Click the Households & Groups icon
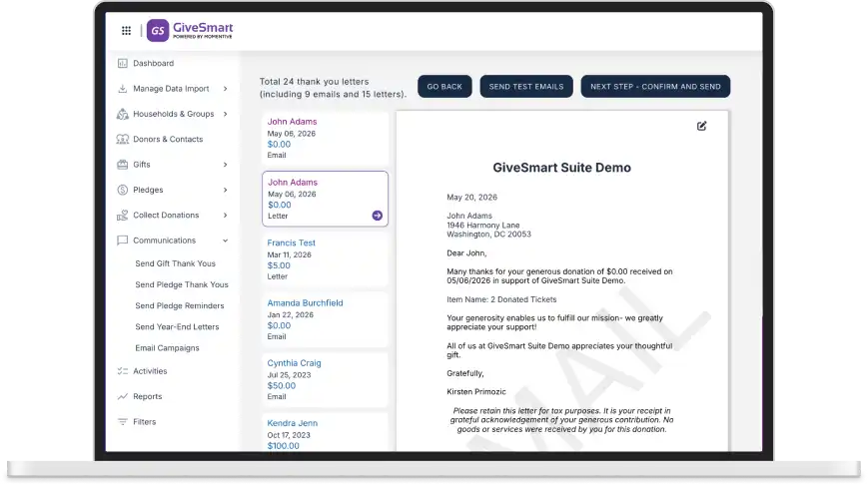This screenshot has width=868, height=485. 122,114
